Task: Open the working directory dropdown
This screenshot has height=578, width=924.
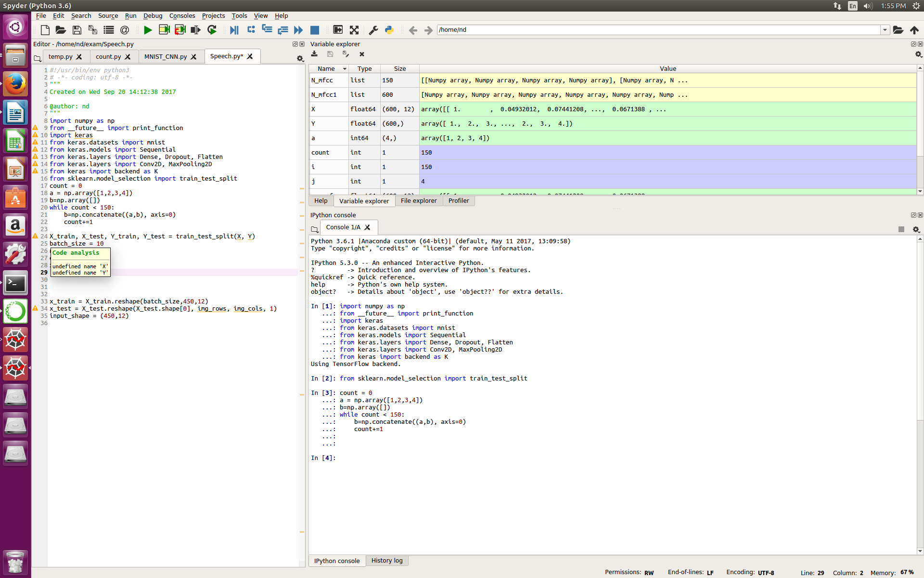Action: [x=885, y=29]
